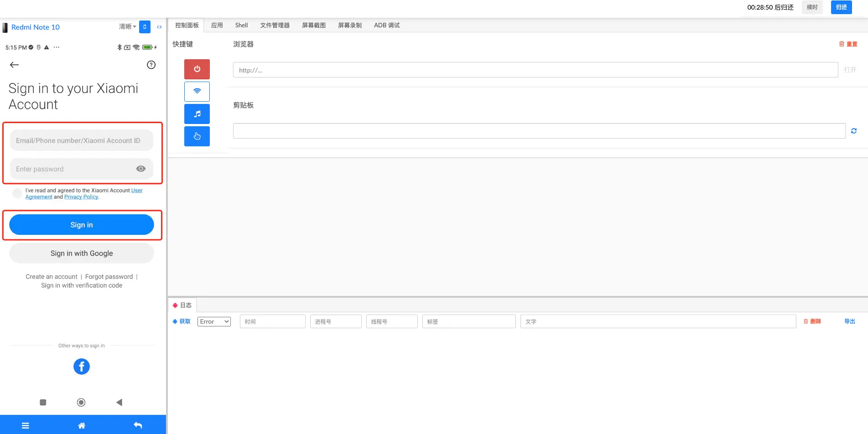Tap the phone's back arrow icon

15,65
